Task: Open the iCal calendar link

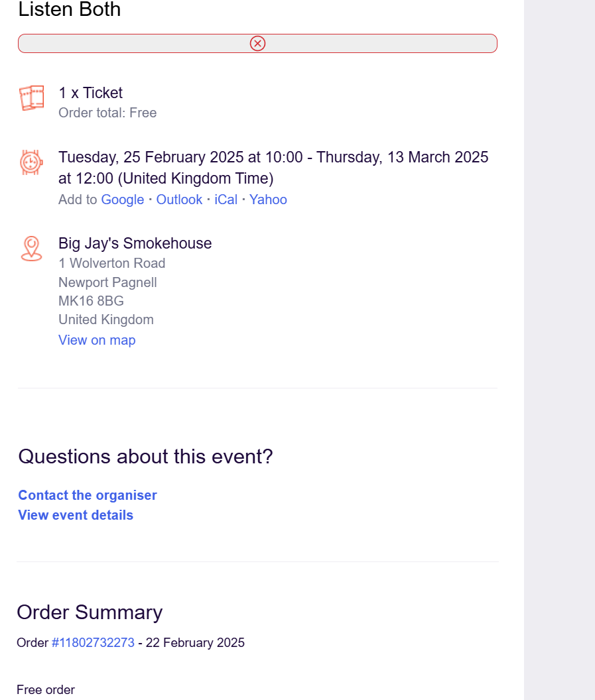Action: point(226,200)
